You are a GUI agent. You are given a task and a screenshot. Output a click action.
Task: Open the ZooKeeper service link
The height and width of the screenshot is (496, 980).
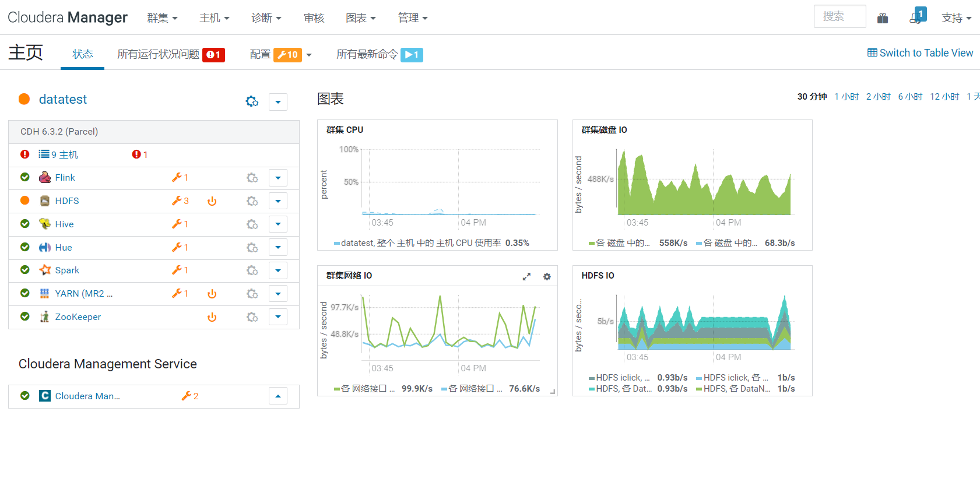coord(78,317)
